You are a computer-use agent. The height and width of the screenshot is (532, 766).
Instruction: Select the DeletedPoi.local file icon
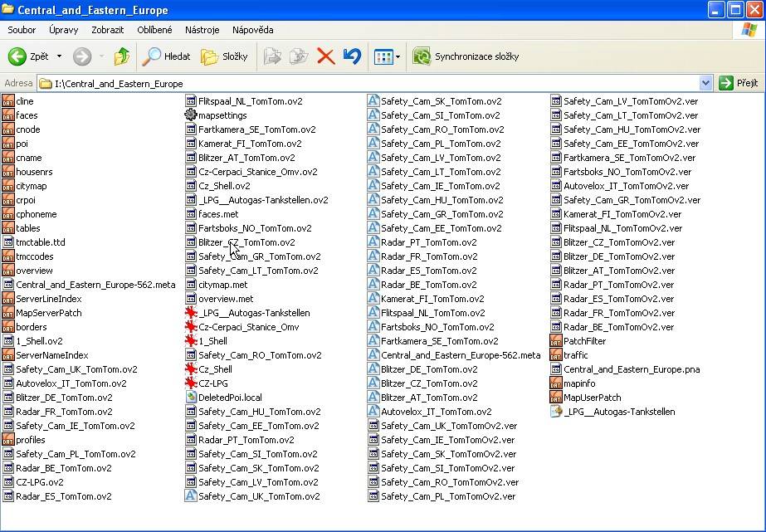click(x=191, y=398)
